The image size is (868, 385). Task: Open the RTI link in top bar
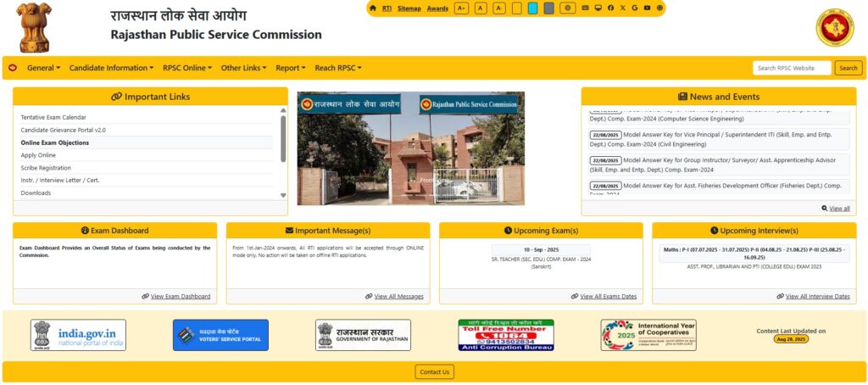click(387, 8)
